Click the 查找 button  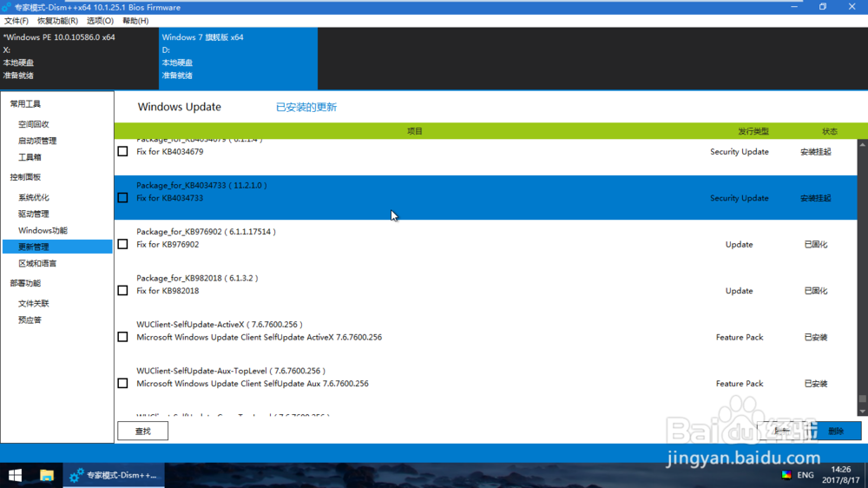(x=143, y=431)
